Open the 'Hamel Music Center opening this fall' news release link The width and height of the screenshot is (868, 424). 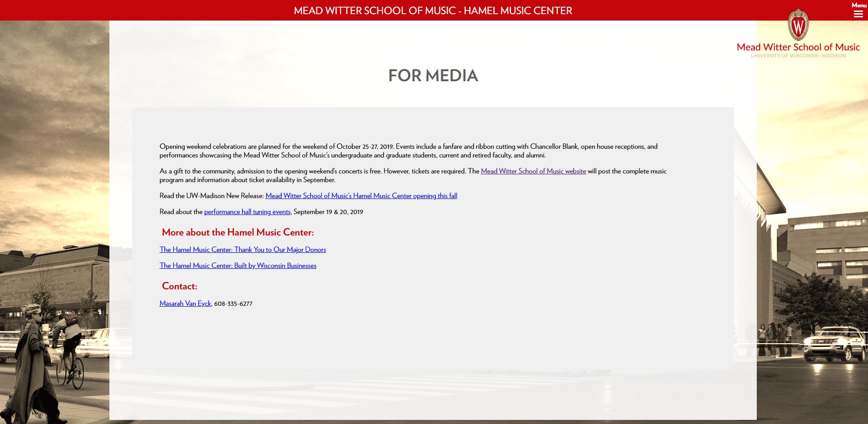tap(361, 196)
